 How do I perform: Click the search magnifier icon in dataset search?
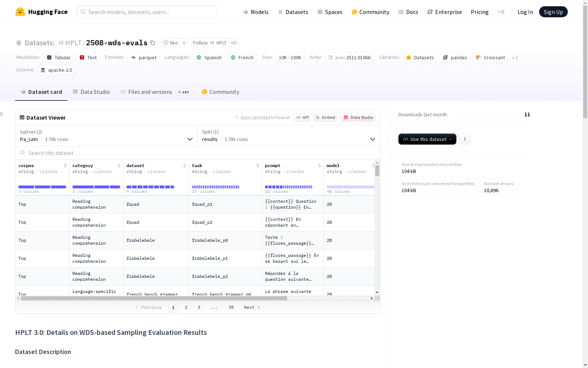(x=23, y=153)
